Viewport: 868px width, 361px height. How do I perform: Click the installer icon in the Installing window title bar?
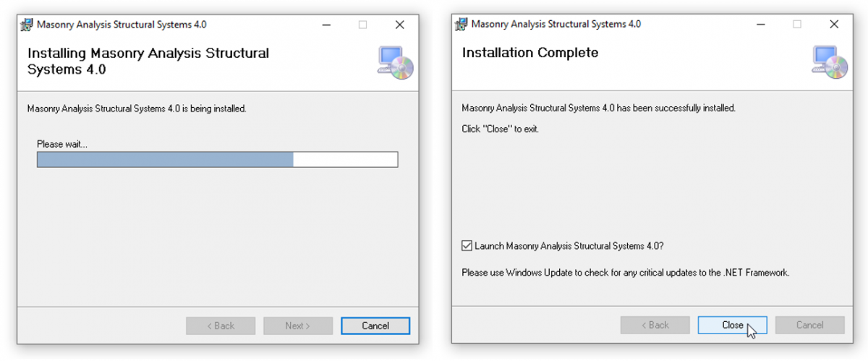[27, 24]
